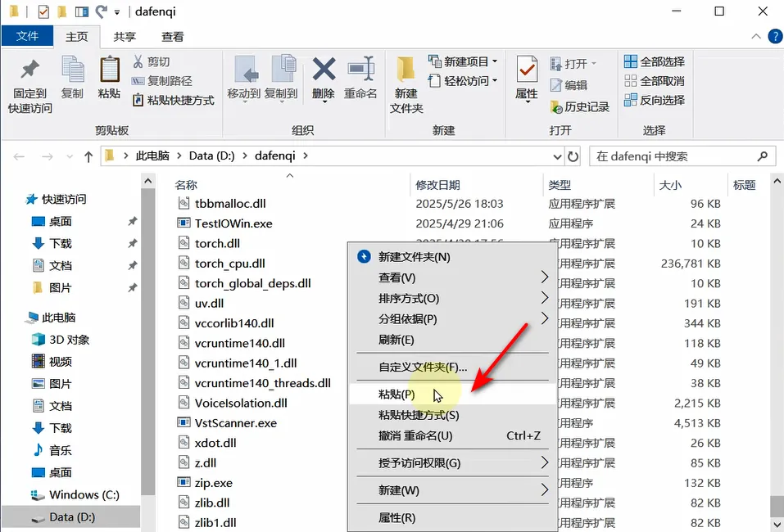Image resolution: width=784 pixels, height=532 pixels.
Task: Choose 属性(R) in the context menu
Action: coord(453,517)
